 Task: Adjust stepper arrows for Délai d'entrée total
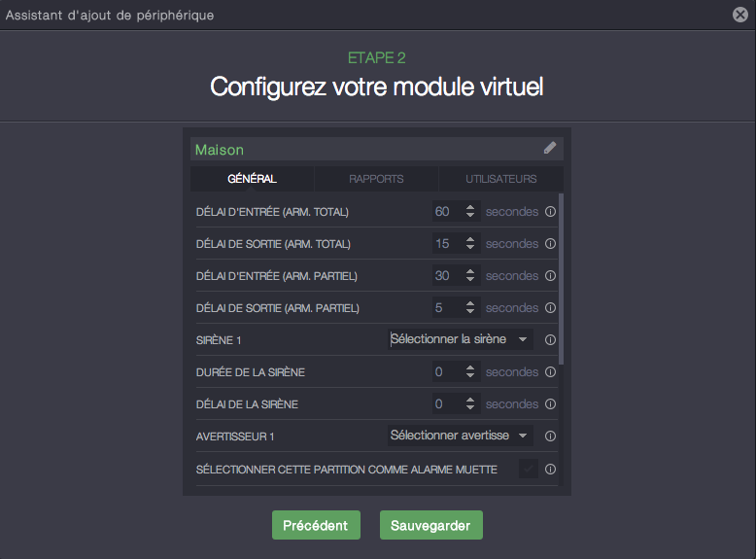pyautogui.click(x=470, y=211)
